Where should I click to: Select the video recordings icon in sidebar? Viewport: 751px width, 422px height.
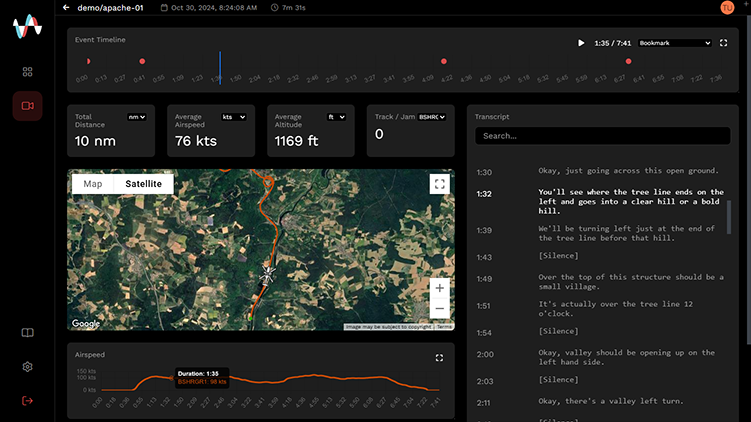27,106
